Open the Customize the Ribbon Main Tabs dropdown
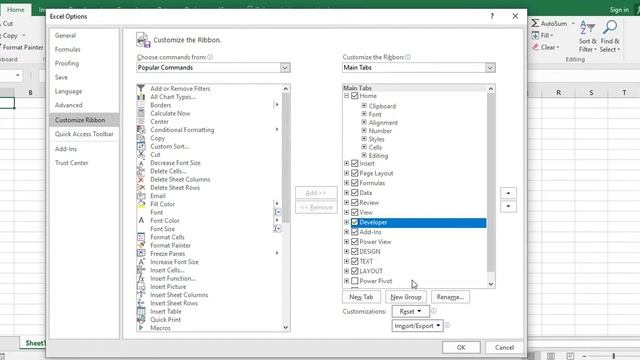This screenshot has width=640, height=360. 490,68
